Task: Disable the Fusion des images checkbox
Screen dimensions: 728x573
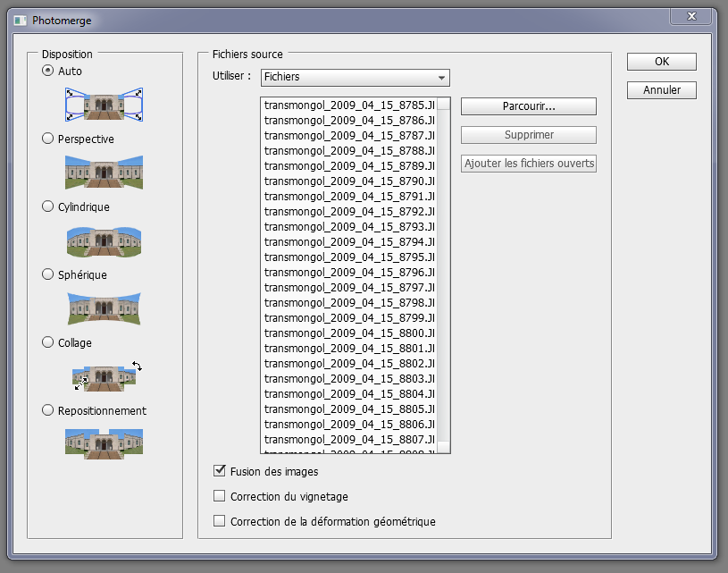Action: [220, 471]
